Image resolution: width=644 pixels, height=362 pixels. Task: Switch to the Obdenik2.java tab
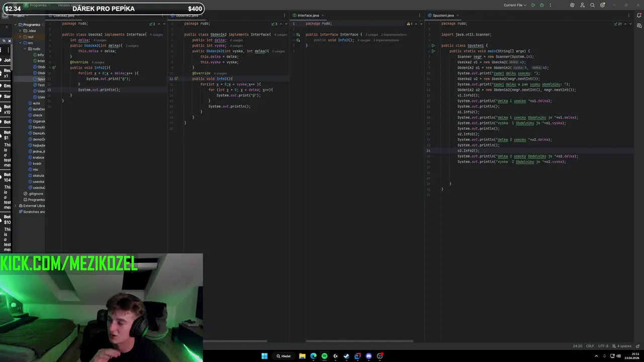[187, 16]
